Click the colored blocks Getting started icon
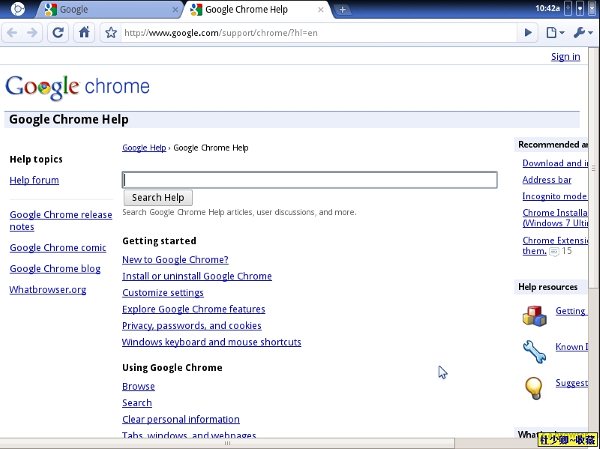The image size is (600, 449). click(x=535, y=316)
